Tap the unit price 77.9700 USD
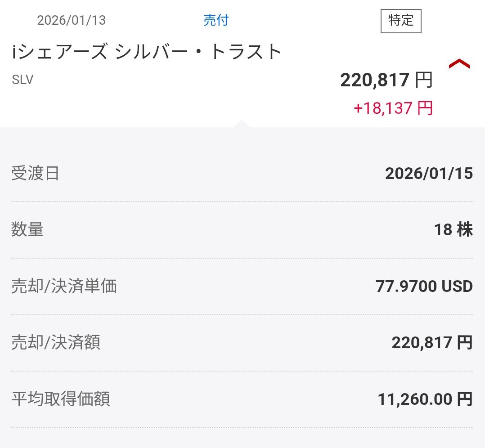Screen dimensions: 485x448 coord(424,286)
